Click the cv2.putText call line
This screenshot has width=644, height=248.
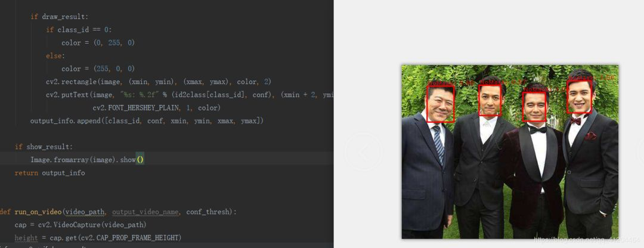pyautogui.click(x=190, y=95)
